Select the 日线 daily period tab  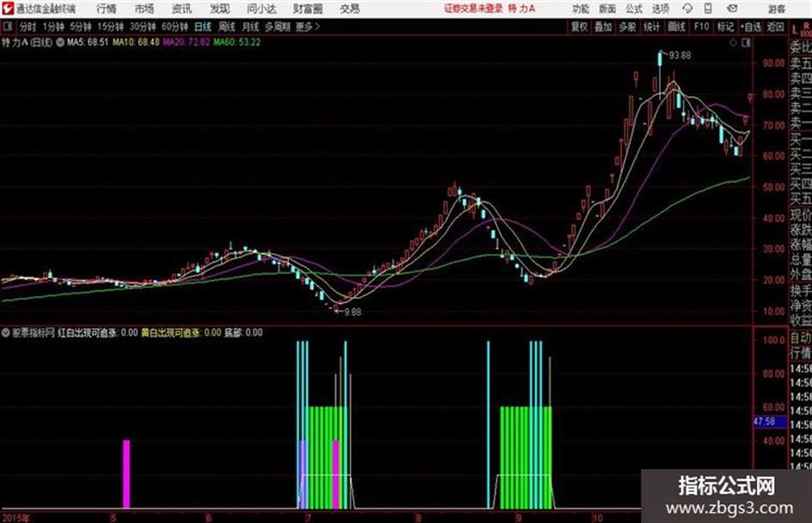click(203, 27)
